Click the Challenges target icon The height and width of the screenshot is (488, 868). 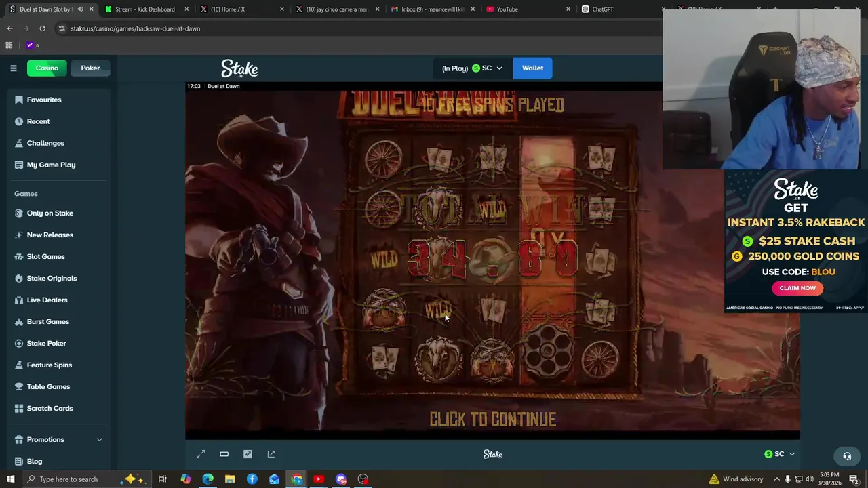(19, 143)
